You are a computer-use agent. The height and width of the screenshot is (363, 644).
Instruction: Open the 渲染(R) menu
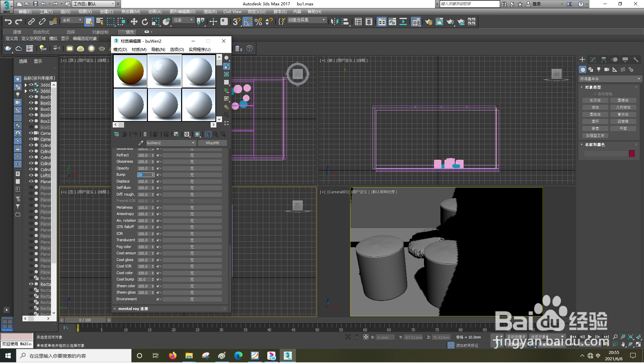click(x=210, y=12)
